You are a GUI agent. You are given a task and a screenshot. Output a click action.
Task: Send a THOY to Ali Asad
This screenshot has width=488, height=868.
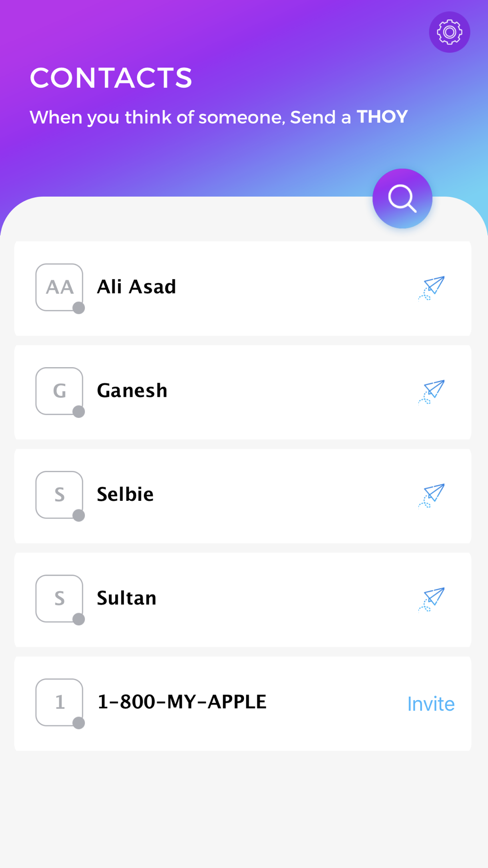431,288
